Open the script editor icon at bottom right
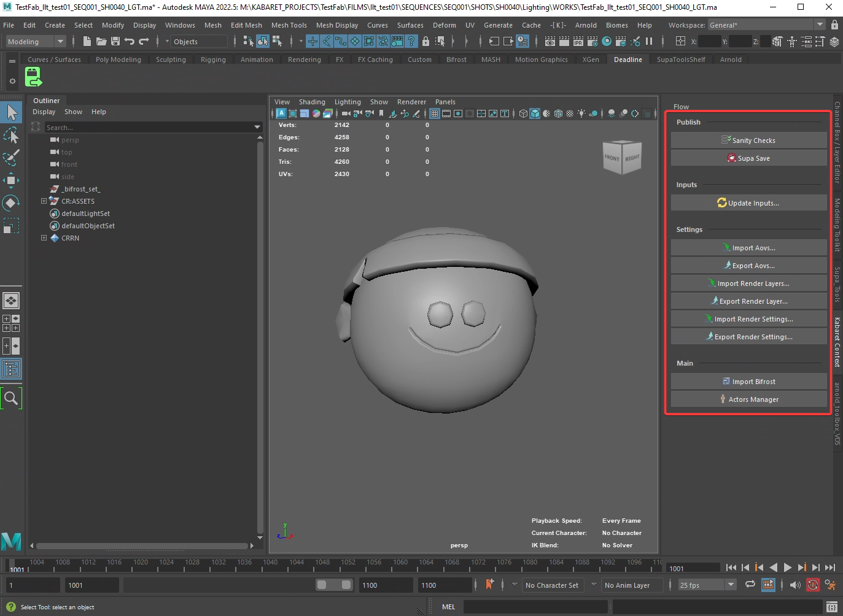This screenshot has width=843, height=616. [831, 607]
